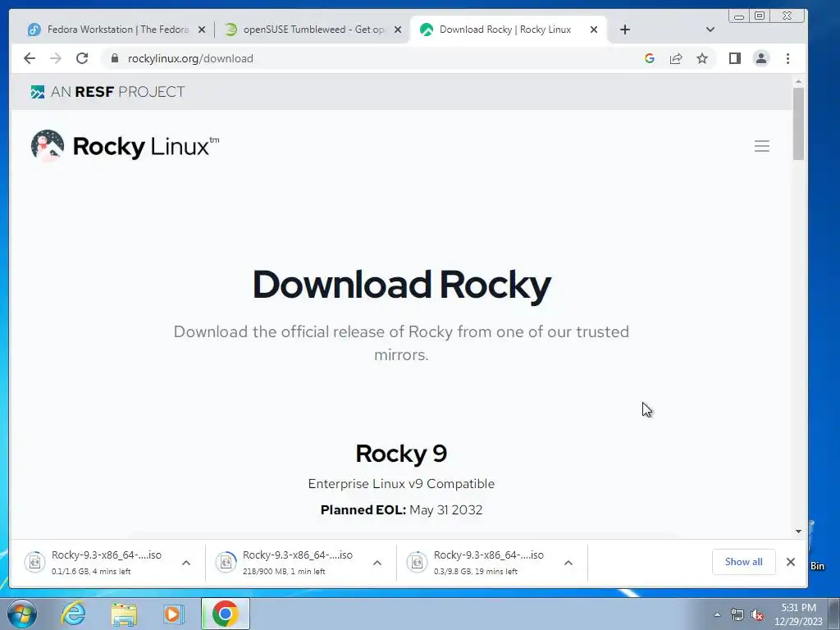The height and width of the screenshot is (630, 840).
Task: Open the Google icon in address bar
Action: coord(650,58)
